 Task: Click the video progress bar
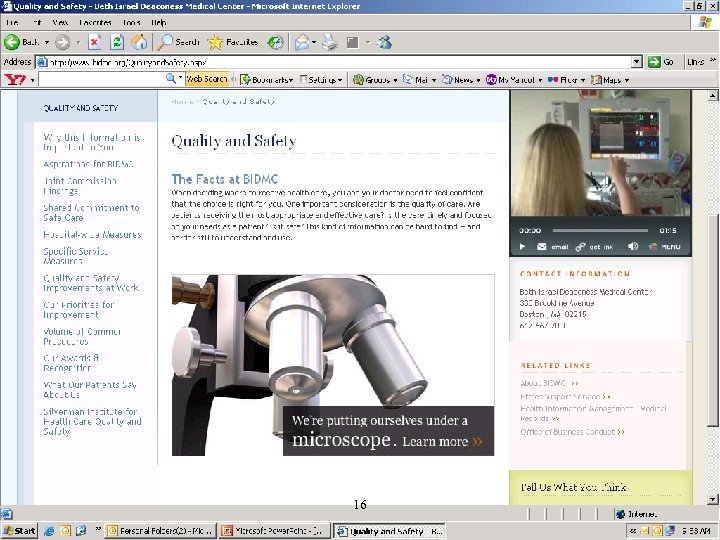(x=600, y=230)
